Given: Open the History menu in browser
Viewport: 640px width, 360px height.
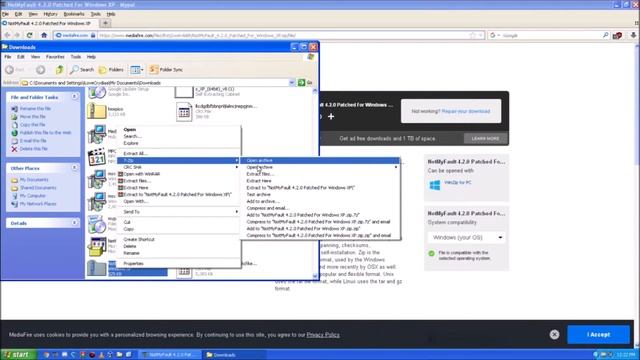Looking at the screenshot, I should tap(51, 14).
